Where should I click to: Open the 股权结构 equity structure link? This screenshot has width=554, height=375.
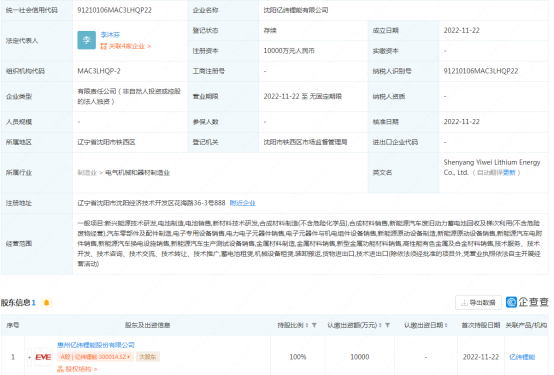click(x=77, y=369)
